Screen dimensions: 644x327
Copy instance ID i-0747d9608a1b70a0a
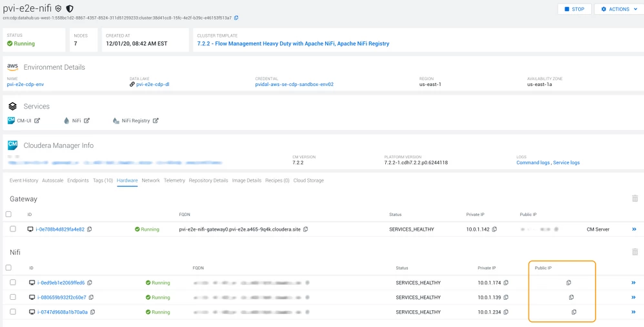pos(92,312)
